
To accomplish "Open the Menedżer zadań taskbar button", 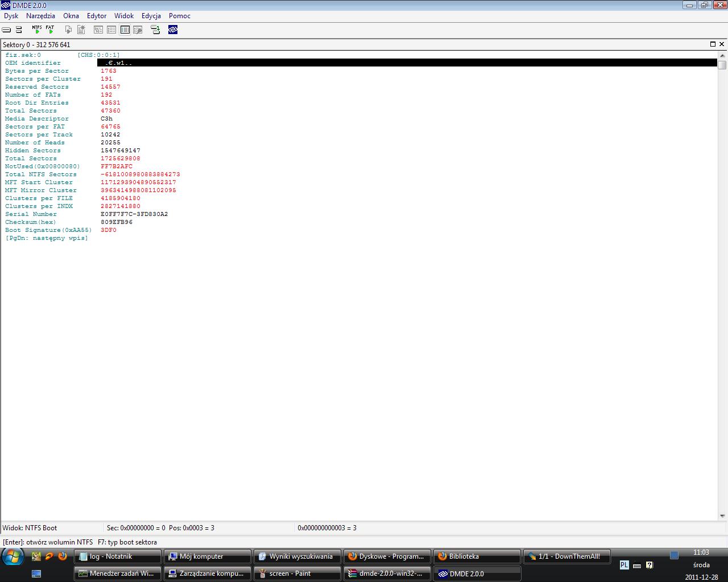I will pos(118,573).
